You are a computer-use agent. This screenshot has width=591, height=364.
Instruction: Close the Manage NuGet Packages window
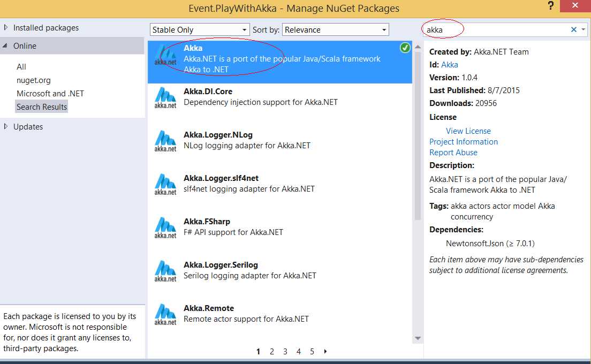pos(575,6)
